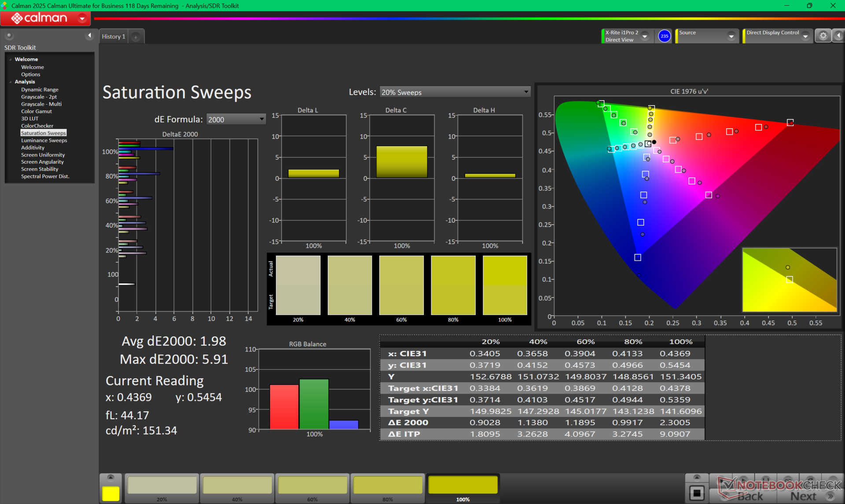
Task: Expand the Direct Display Control dropdown
Action: point(805,37)
